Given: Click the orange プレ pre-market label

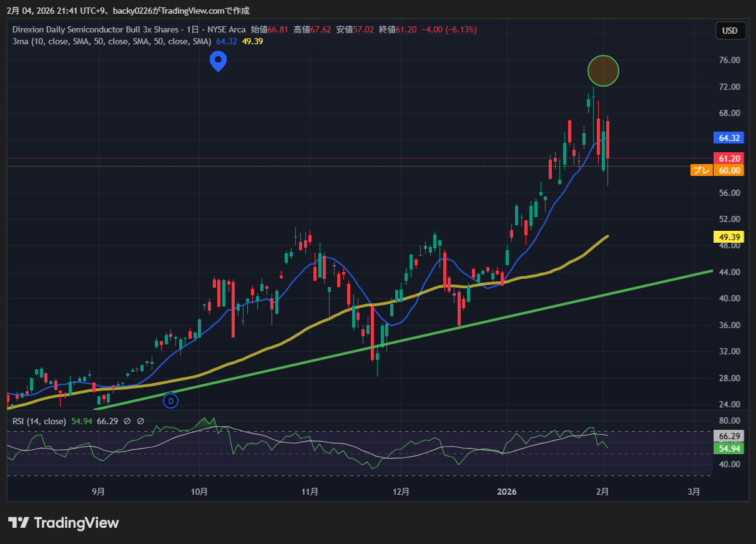Looking at the screenshot, I should click(x=701, y=170).
